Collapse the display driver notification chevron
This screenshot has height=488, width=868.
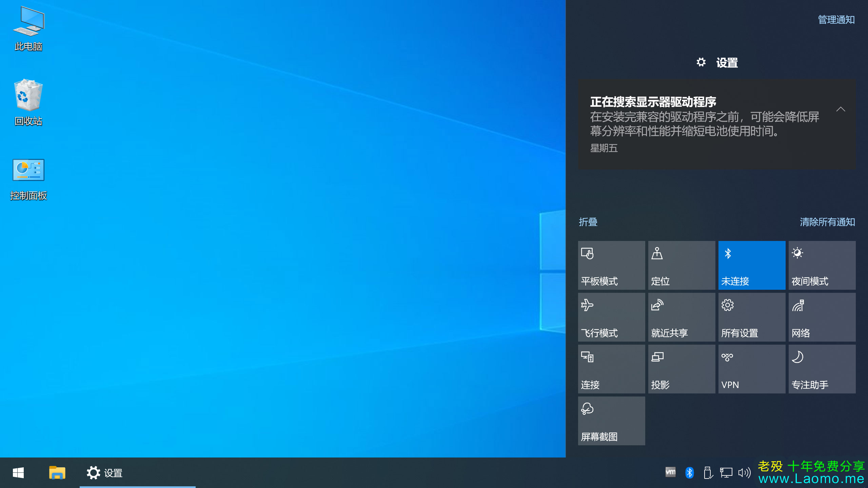[841, 109]
